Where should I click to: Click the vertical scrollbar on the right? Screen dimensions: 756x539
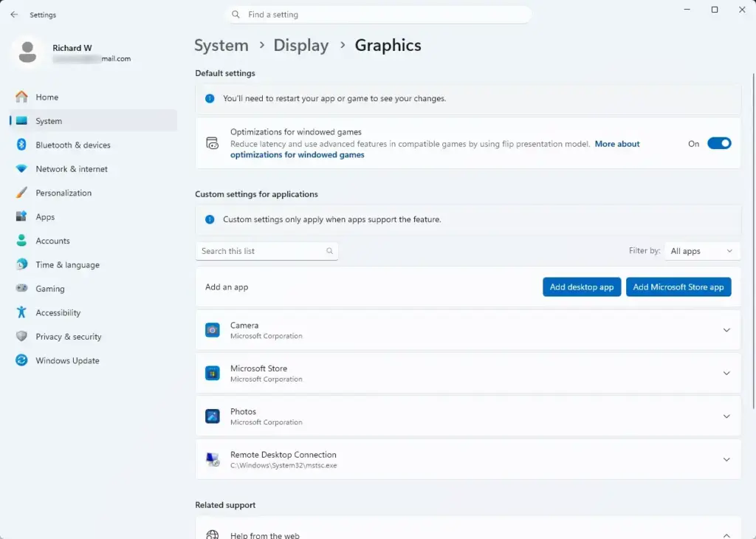tap(753, 241)
